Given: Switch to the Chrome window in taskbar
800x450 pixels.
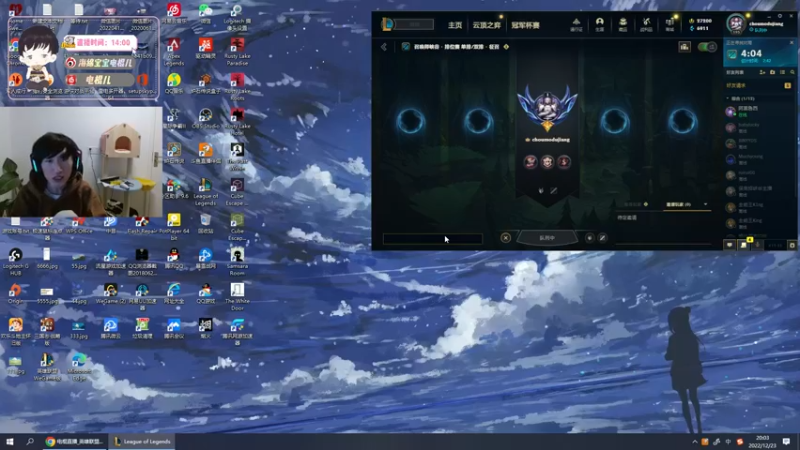Looking at the screenshot, I should pos(74,441).
